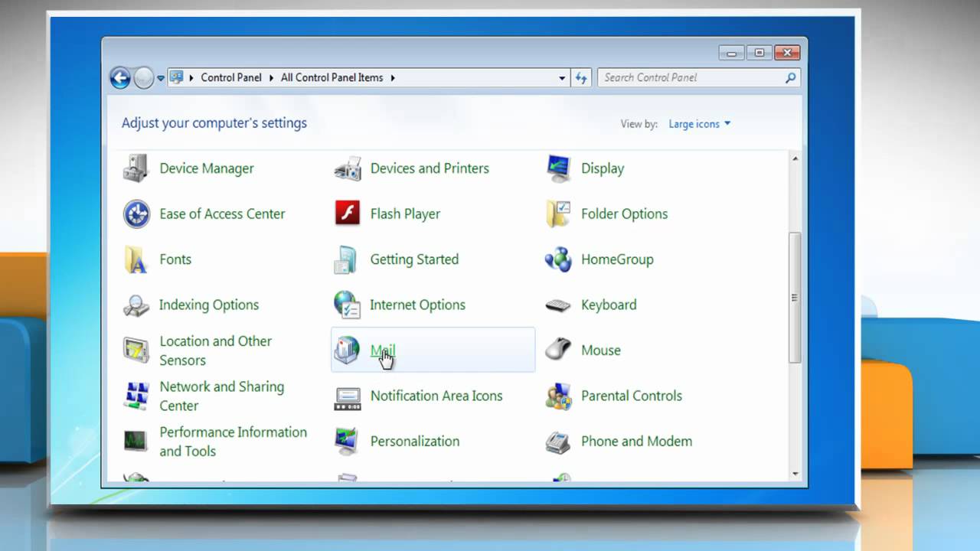Open Ease of Access Center
Screen dimensions: 980x551
[x=222, y=214]
